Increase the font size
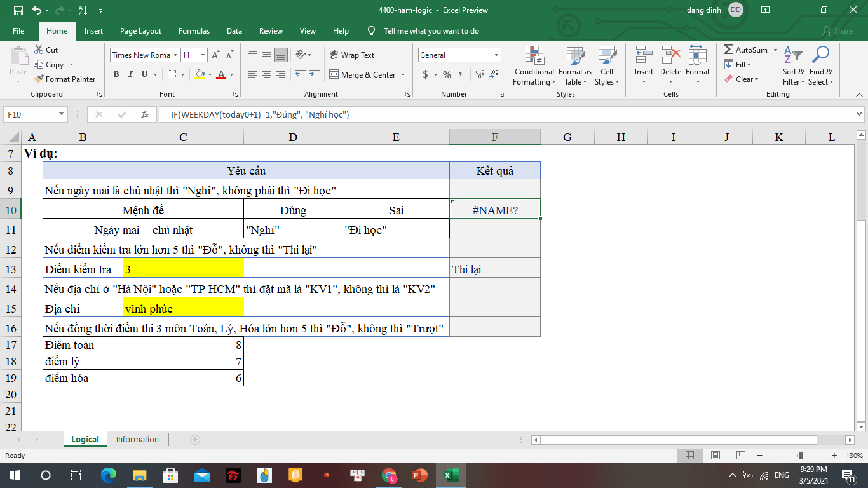The image size is (868, 488). pos(215,55)
